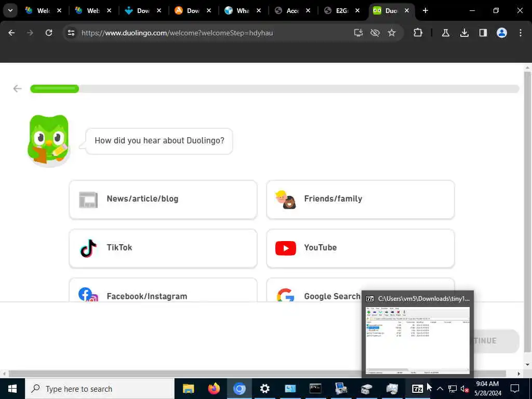Switch to the "Wha" tab
The image size is (532, 399).
237,10
